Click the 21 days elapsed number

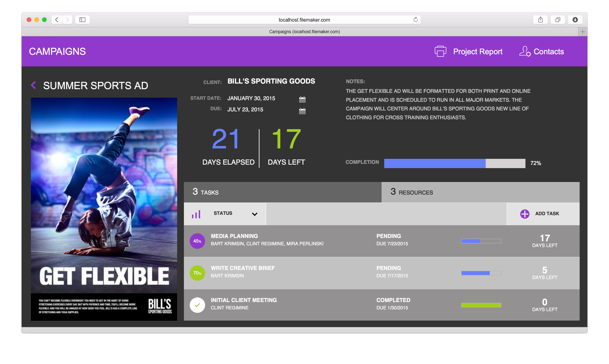point(226,139)
